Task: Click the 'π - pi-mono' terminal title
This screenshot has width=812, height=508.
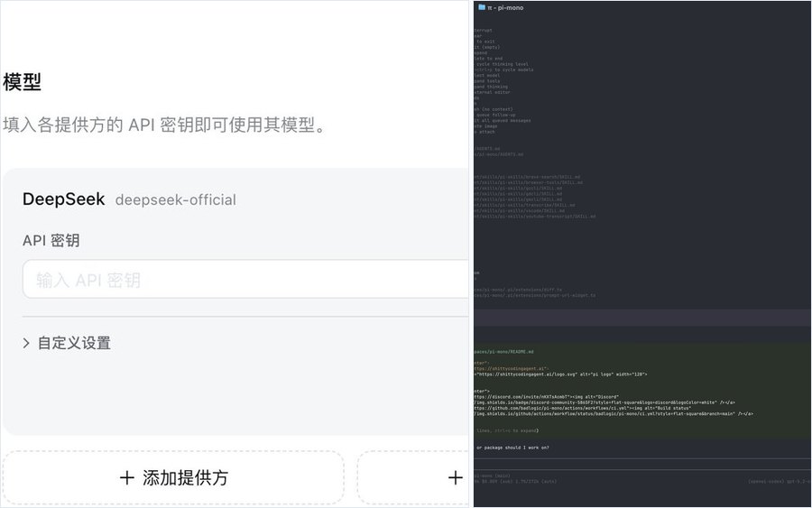Action: pos(505,8)
